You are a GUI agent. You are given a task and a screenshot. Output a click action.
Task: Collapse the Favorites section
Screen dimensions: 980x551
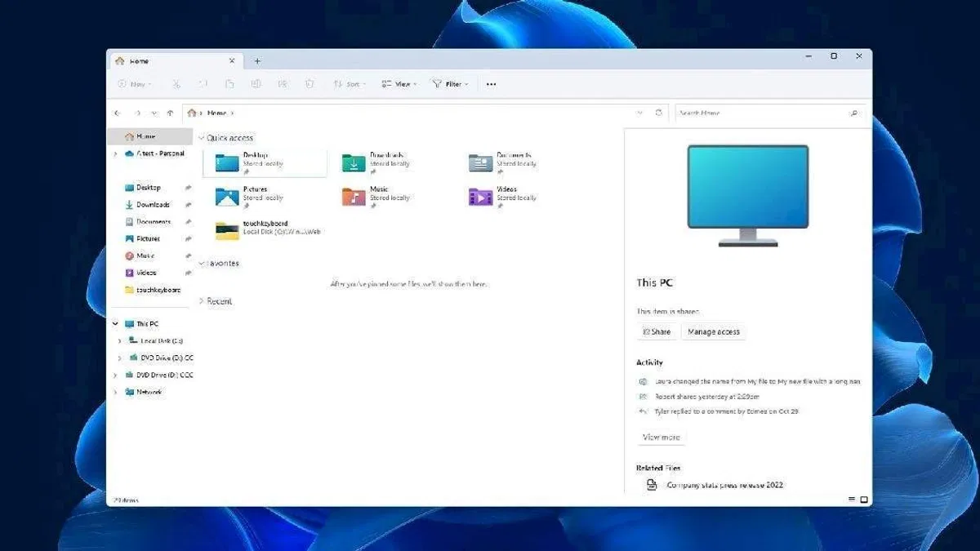coord(202,264)
